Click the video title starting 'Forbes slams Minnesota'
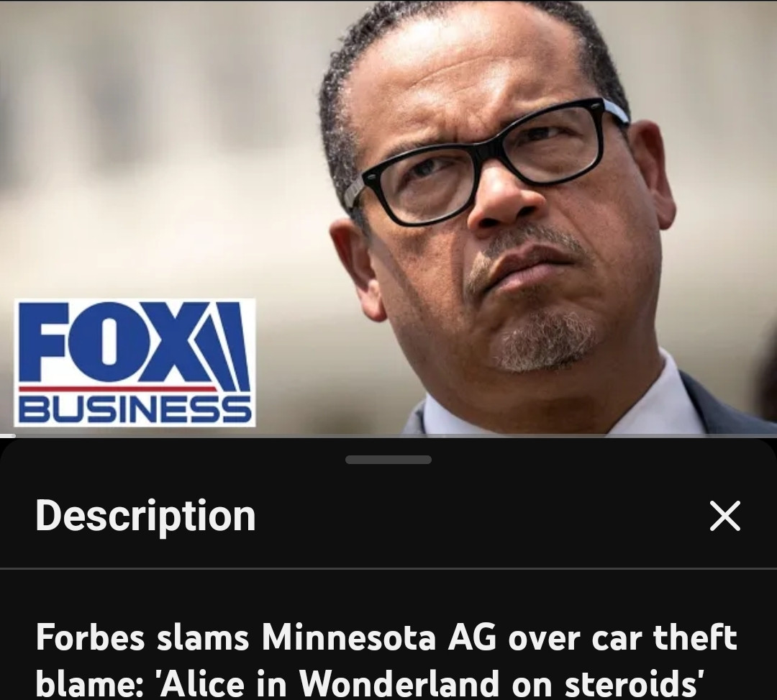777x700 pixels. click(x=386, y=660)
